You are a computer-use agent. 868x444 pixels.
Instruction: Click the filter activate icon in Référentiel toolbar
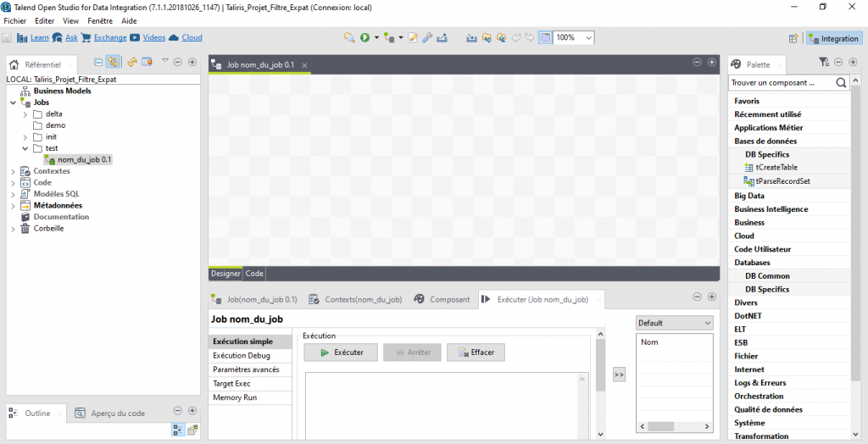[147, 62]
